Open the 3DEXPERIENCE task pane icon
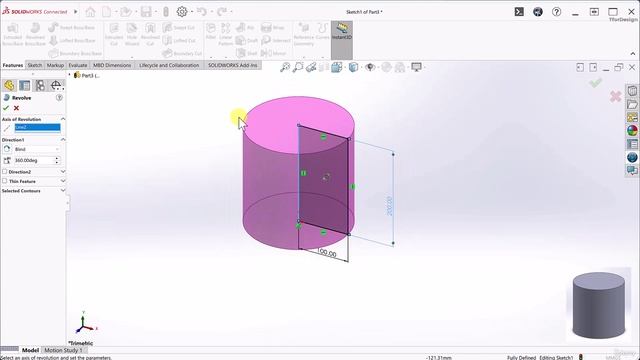 (x=632, y=157)
